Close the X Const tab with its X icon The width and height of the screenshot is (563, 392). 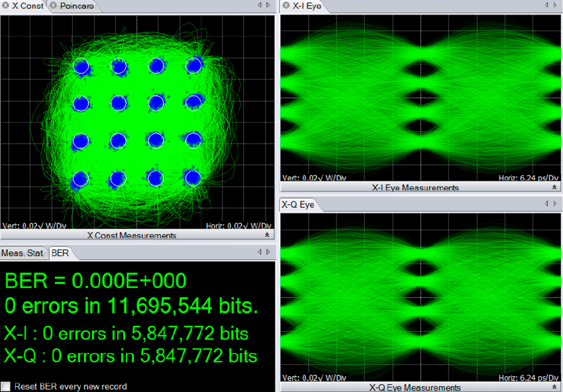tap(6, 5)
